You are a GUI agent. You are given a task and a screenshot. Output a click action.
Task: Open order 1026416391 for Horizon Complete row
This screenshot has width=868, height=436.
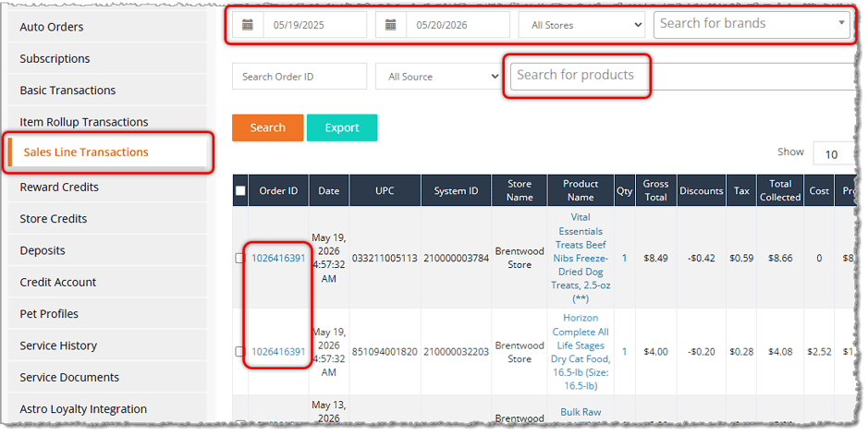click(x=278, y=352)
